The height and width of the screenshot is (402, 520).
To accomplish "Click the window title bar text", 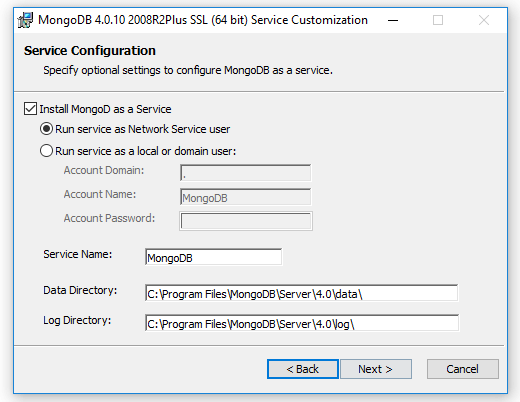I will click(203, 20).
